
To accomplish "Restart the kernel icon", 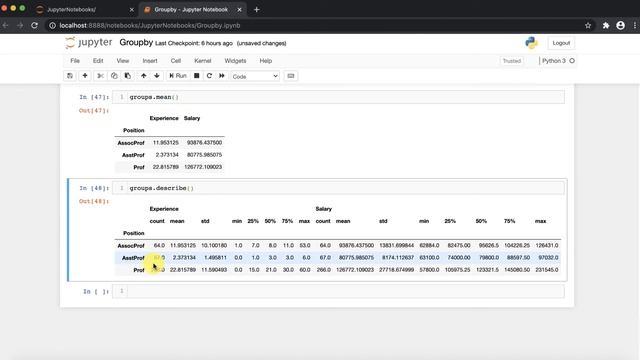I will [x=209, y=76].
